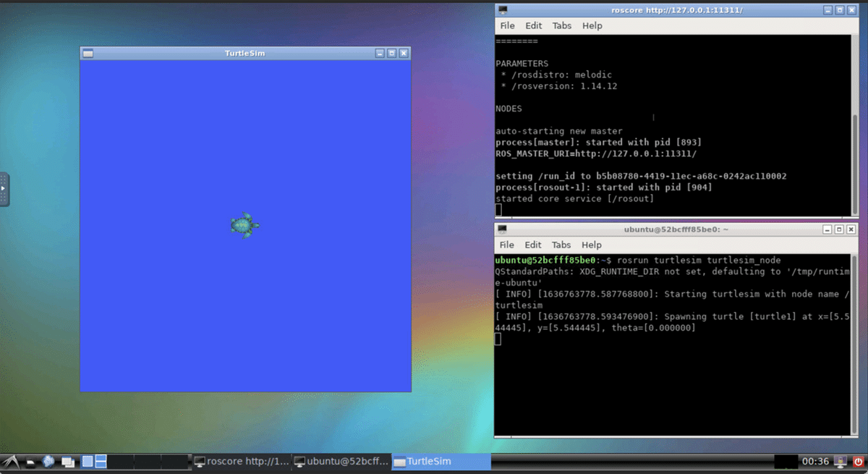Launch the file manager from the taskbar

(31, 462)
